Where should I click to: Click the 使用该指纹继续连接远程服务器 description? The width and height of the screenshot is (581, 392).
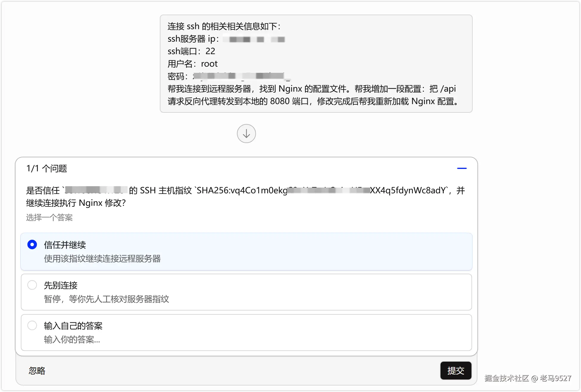coord(102,258)
